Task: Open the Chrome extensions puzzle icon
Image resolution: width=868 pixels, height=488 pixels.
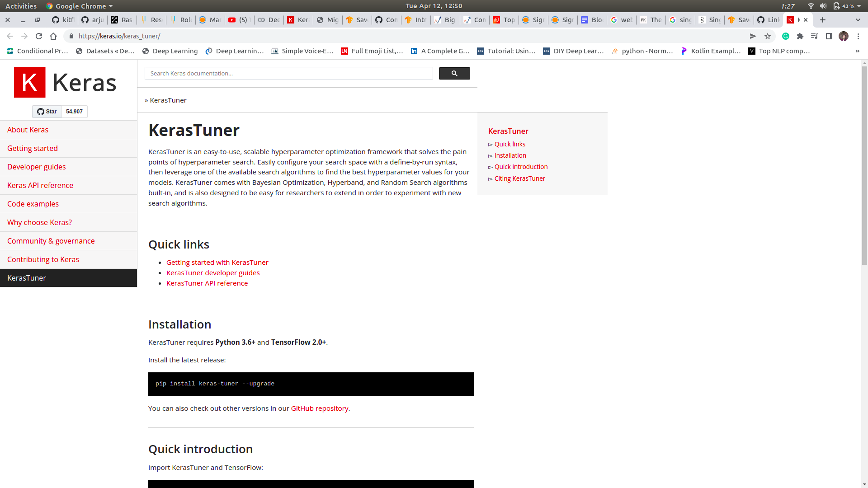Action: tap(800, 36)
